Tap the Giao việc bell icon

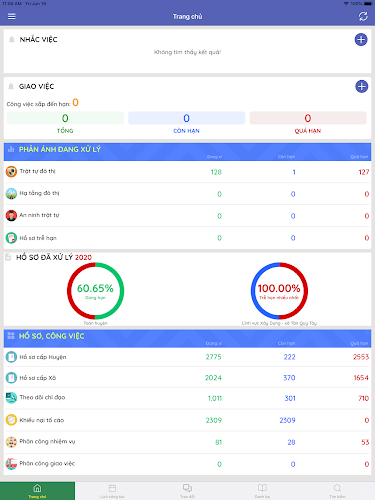pos(11,87)
